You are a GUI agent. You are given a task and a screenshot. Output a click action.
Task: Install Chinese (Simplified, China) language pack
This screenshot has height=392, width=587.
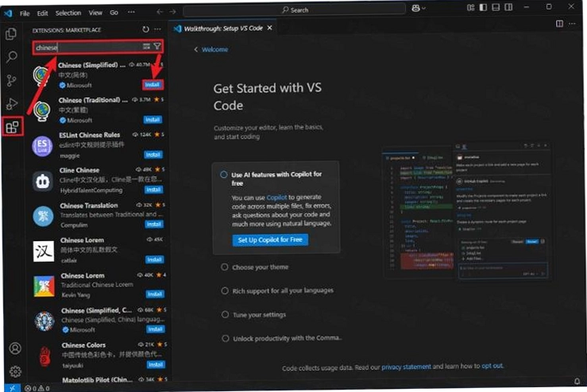155,329
